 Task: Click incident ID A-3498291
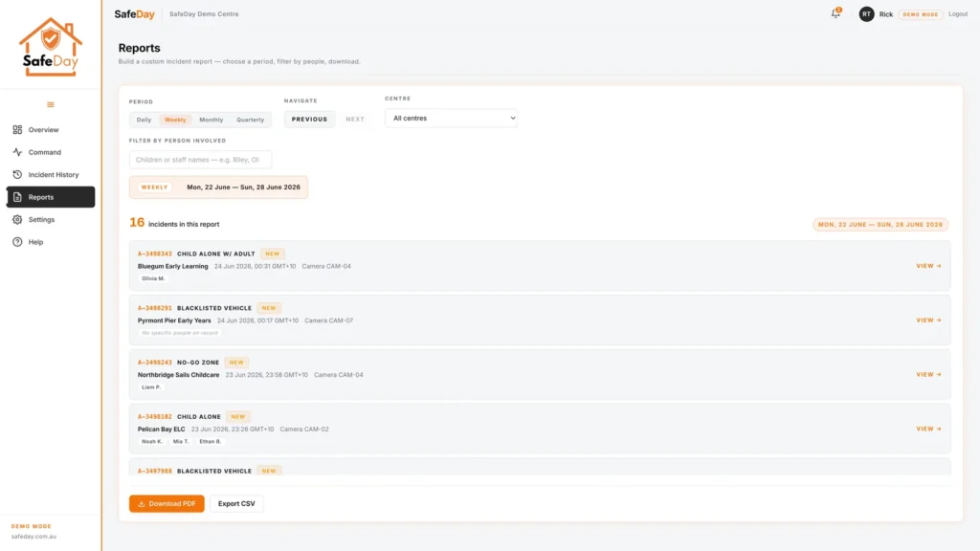click(154, 309)
